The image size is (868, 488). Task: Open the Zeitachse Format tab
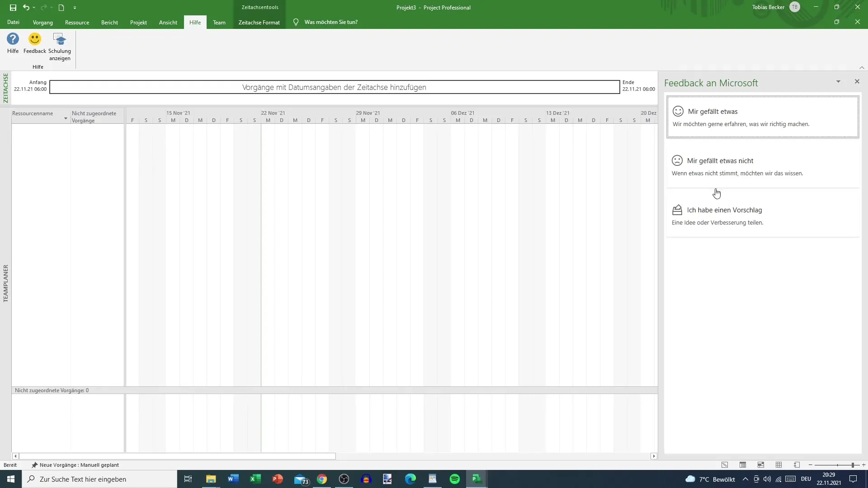pos(259,22)
